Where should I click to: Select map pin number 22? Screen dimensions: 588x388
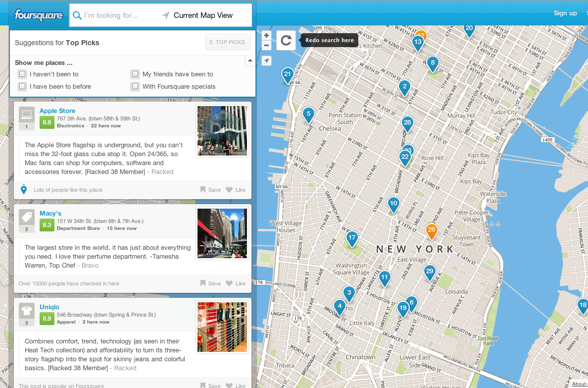click(405, 158)
